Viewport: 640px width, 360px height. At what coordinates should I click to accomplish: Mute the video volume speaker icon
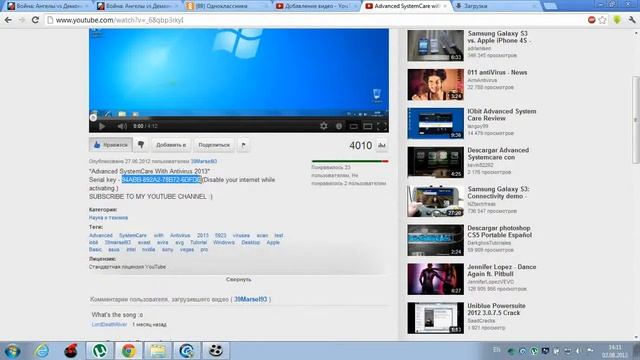[x=122, y=127]
